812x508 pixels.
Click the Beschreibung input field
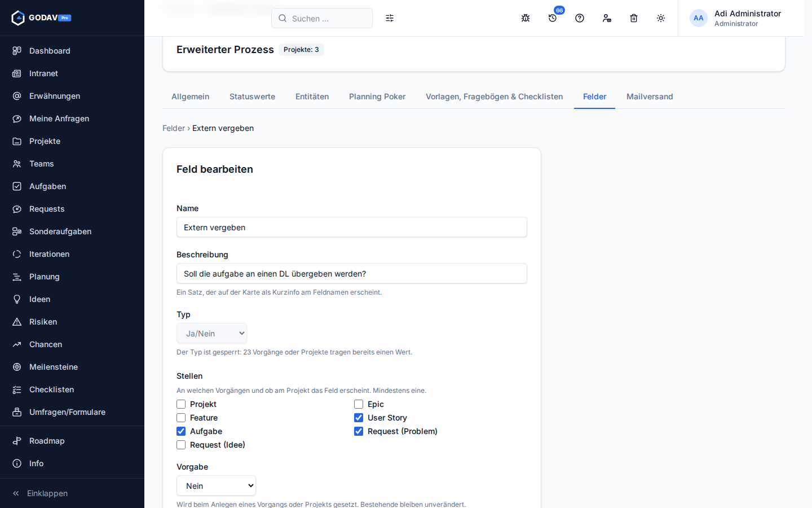point(352,274)
